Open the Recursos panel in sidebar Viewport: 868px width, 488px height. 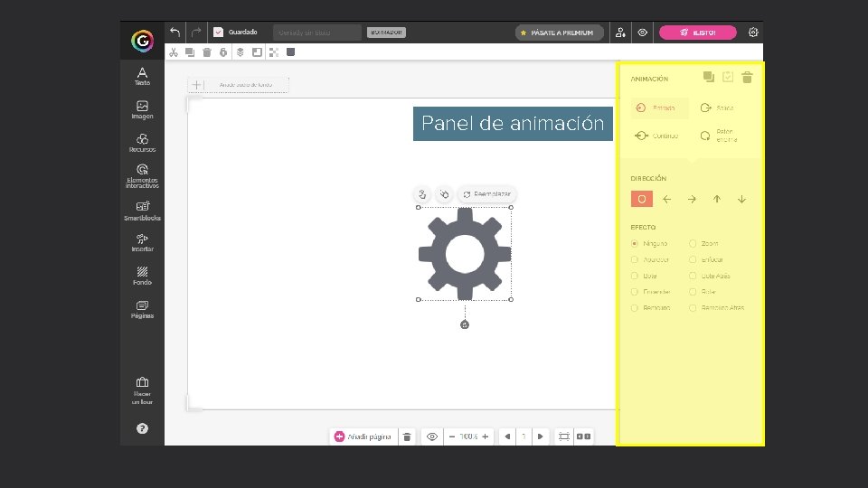click(142, 143)
